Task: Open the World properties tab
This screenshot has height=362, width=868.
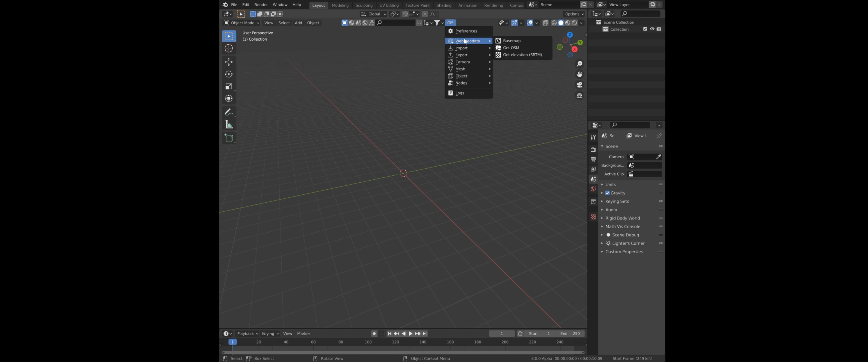Action: pos(593,189)
